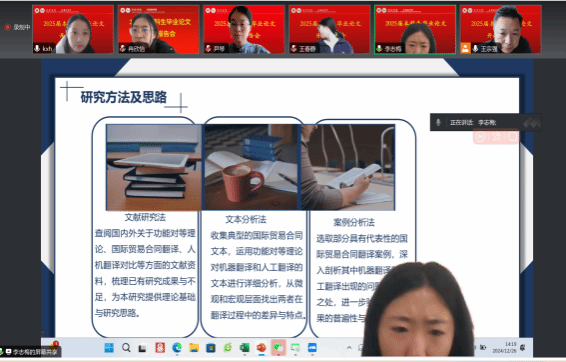Select the pointer tool in pink toolbar

[x=480, y=137]
